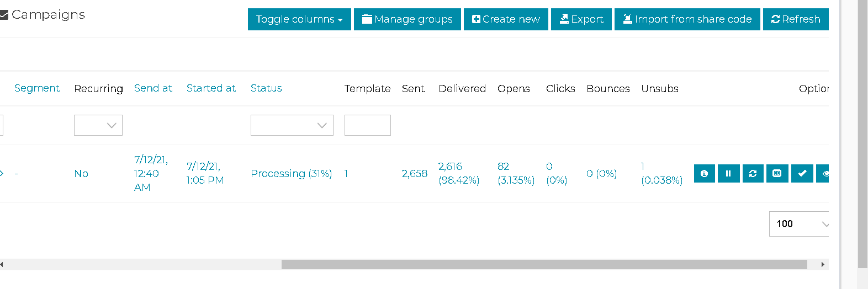The height and width of the screenshot is (289, 868).
Task: Pause the processing campaign
Action: tap(728, 173)
